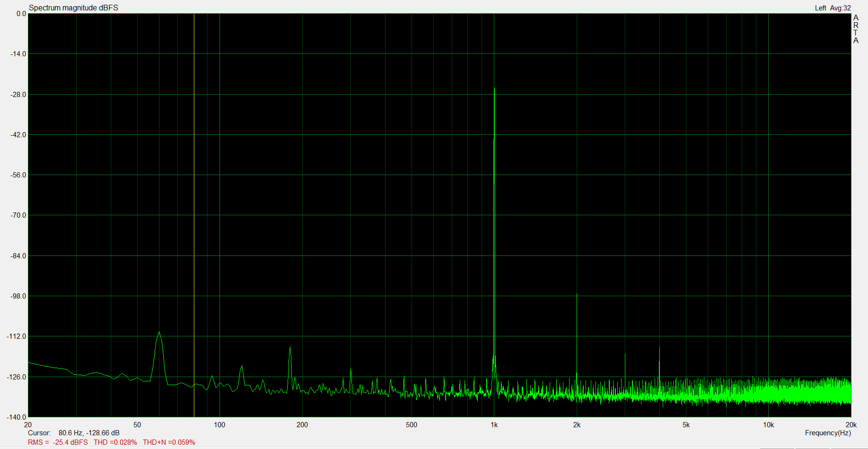Click the "Cursor:" label
The height and width of the screenshot is (449, 868).
39,433
